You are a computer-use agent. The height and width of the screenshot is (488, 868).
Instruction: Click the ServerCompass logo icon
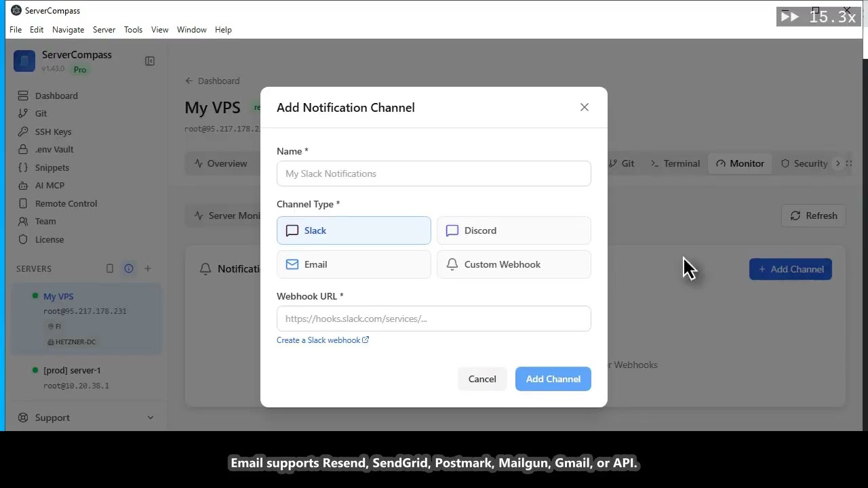point(24,61)
